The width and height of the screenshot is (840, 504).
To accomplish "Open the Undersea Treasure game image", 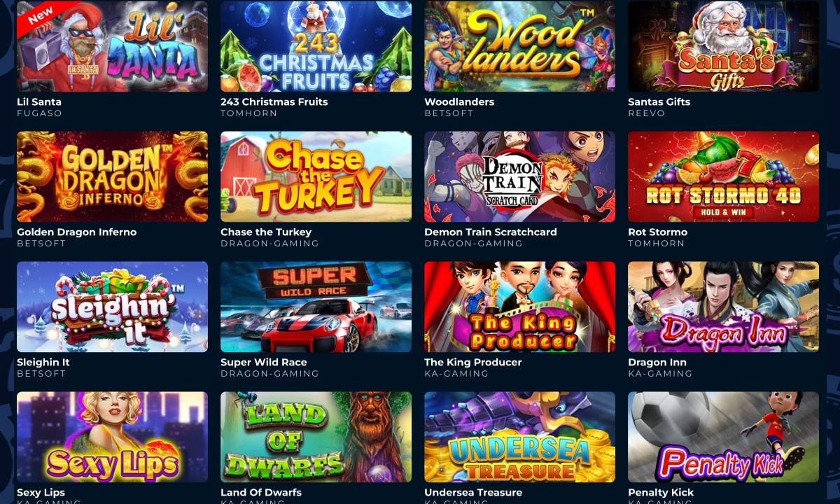I will tap(519, 437).
